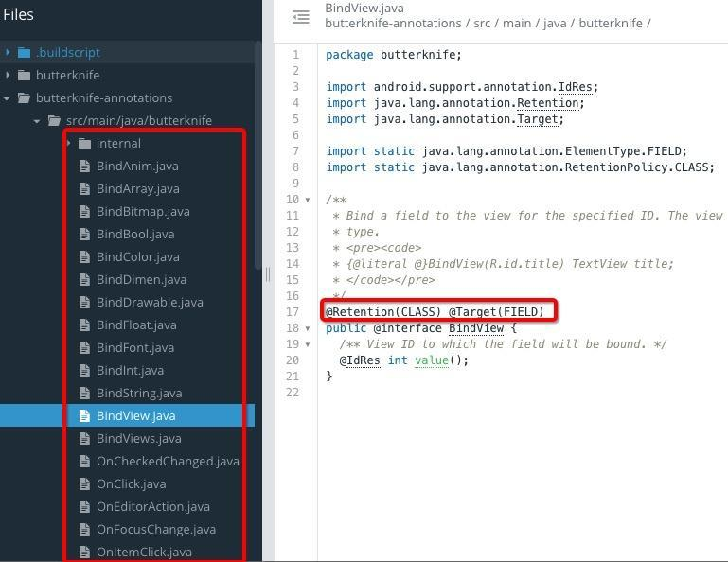
Task: Select BindView.java in the tree
Action: pyautogui.click(x=136, y=416)
